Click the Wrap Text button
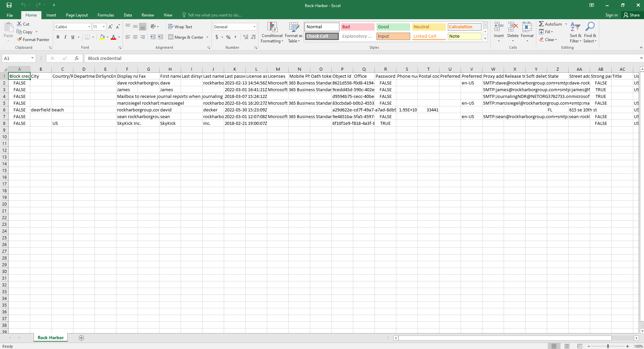Image resolution: width=644 pixels, height=349 pixels. 180,27
